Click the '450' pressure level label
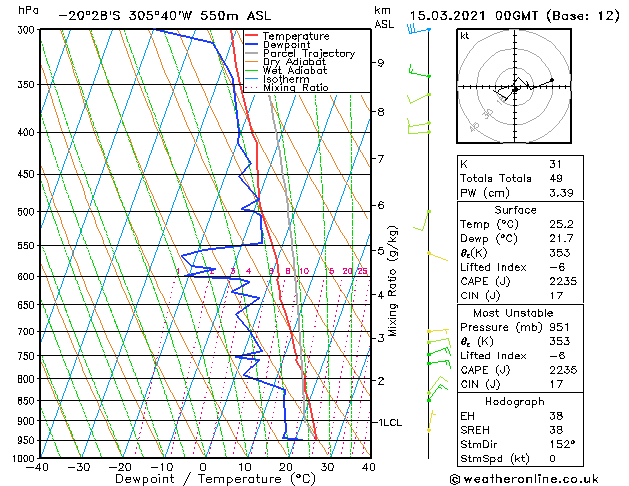629x486 pixels. coord(28,174)
